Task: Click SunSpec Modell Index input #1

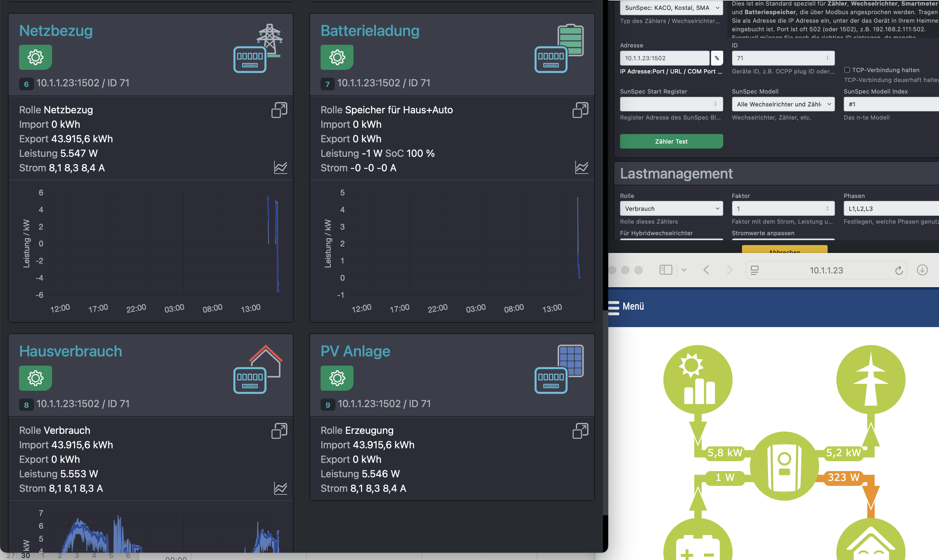Action: click(891, 104)
